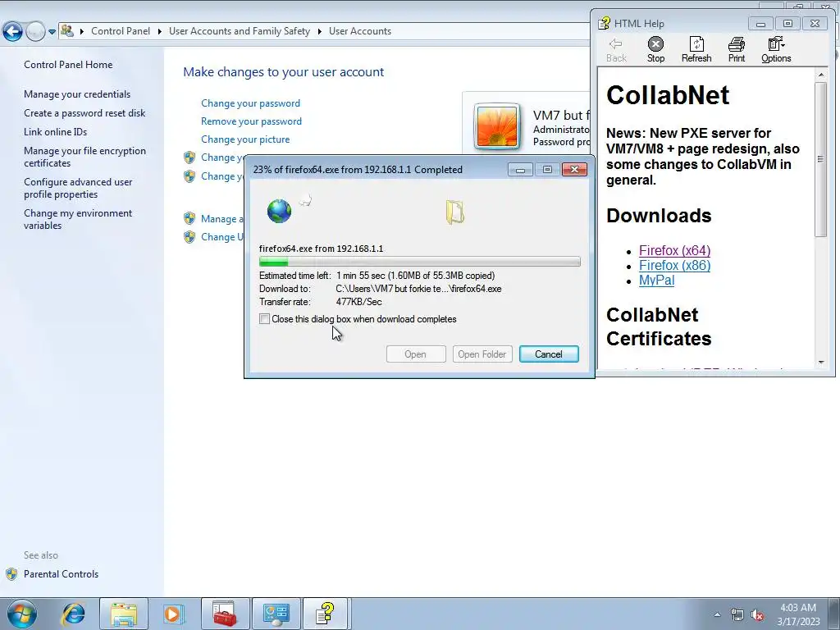Tick Close this dialog box when download completes
This screenshot has height=630, width=840.
(x=265, y=319)
